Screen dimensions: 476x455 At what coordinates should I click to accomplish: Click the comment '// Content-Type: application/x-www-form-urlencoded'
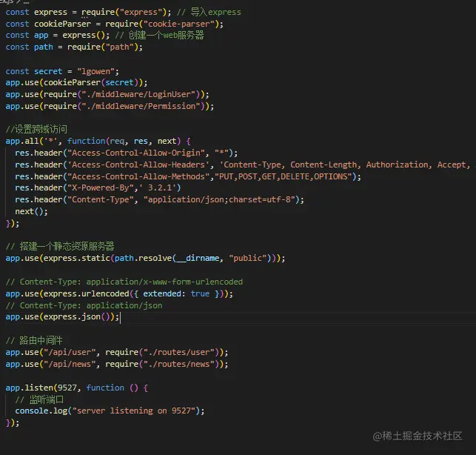tap(124, 282)
